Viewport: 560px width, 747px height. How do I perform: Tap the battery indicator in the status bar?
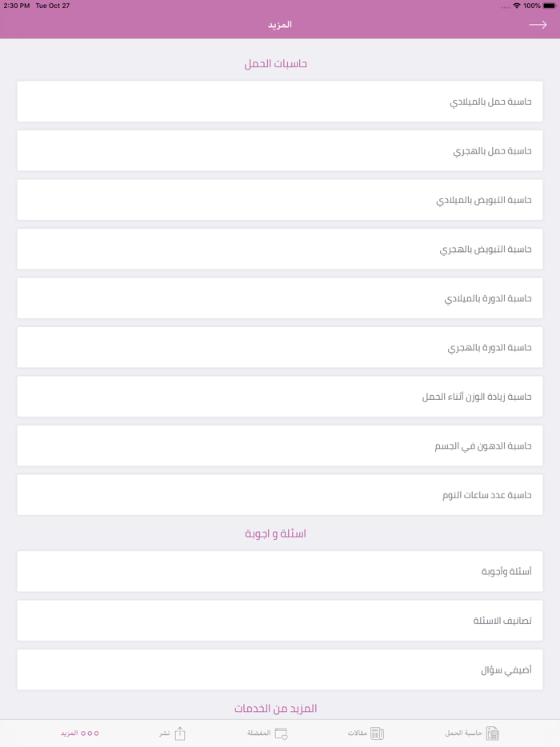coord(547,6)
